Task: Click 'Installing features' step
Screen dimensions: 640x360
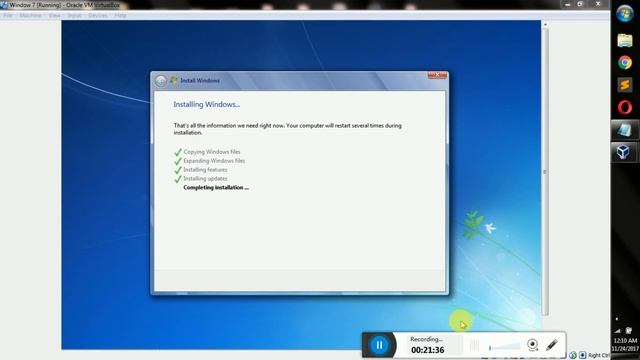Action: (205, 170)
